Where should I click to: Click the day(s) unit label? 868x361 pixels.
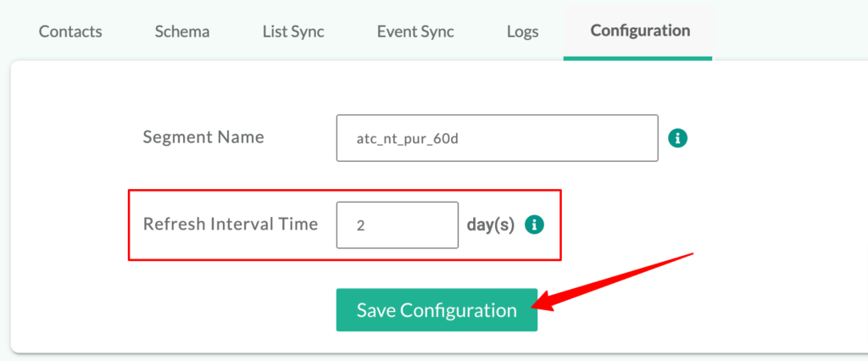[x=491, y=225]
